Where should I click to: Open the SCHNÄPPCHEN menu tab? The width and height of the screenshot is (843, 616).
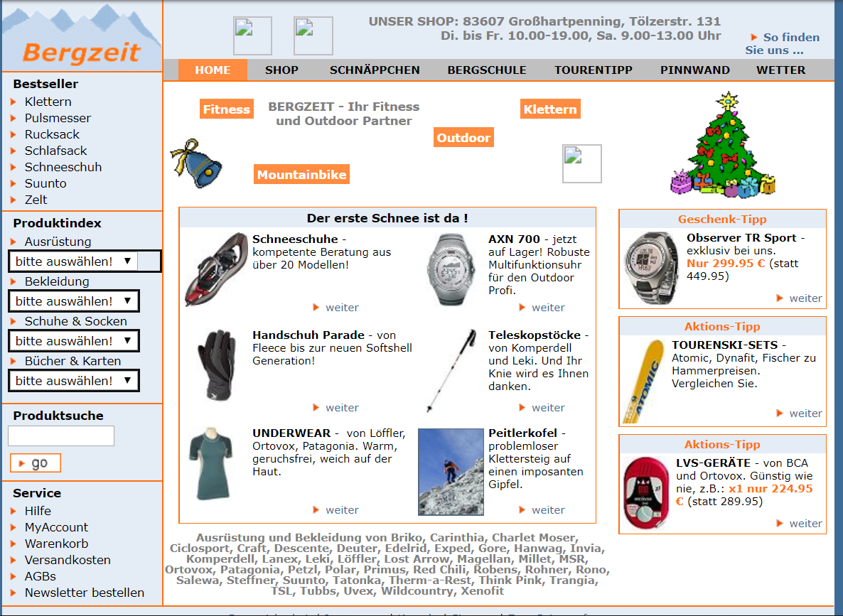click(375, 70)
